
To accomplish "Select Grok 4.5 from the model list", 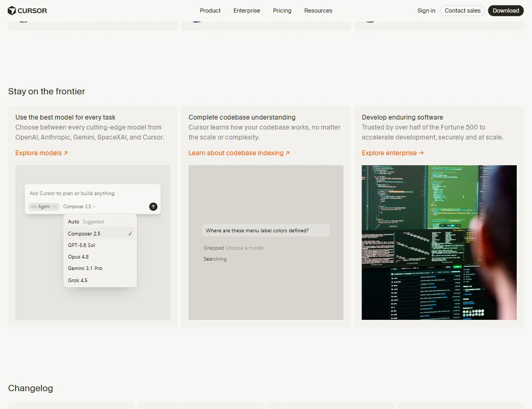I will click(x=100, y=280).
